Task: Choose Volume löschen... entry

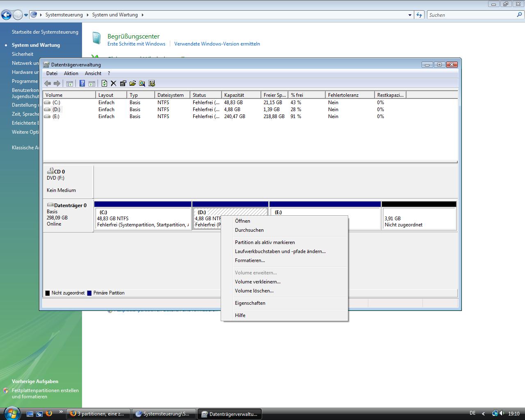Action: click(284, 291)
